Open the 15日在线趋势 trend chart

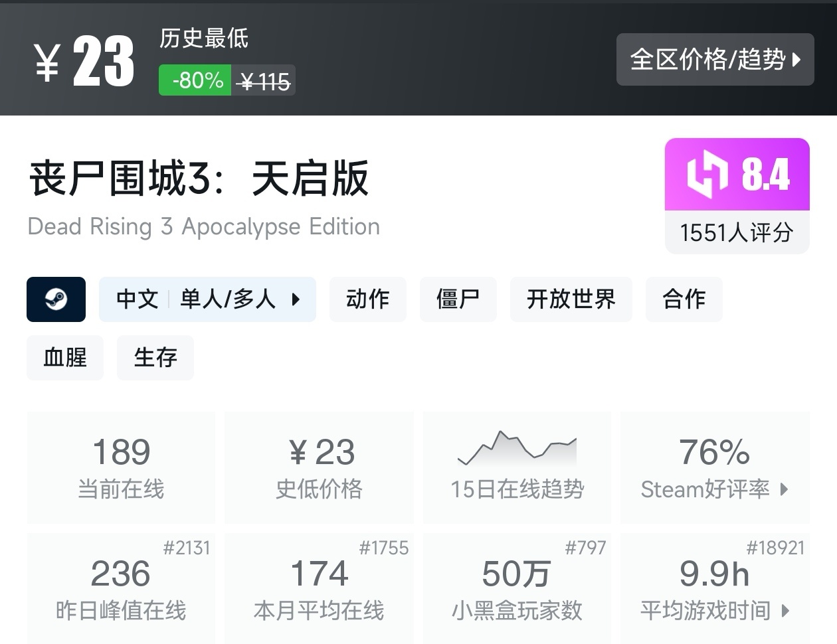517,467
